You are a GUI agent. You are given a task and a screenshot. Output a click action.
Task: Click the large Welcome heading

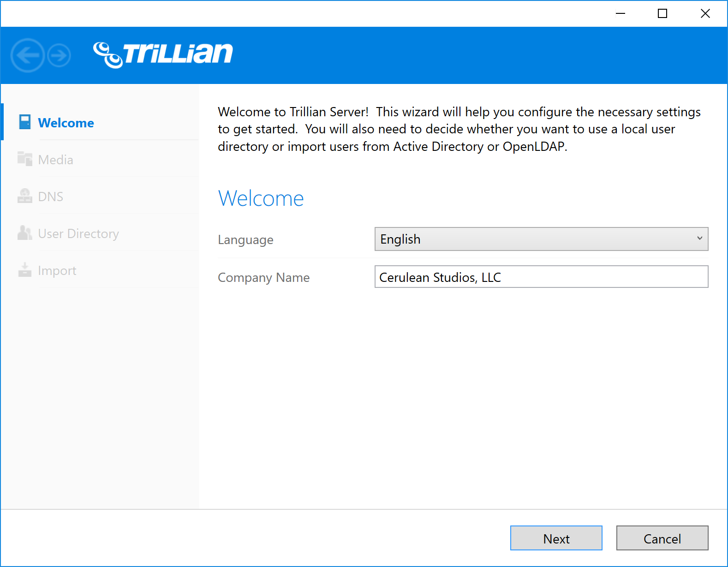tap(261, 198)
